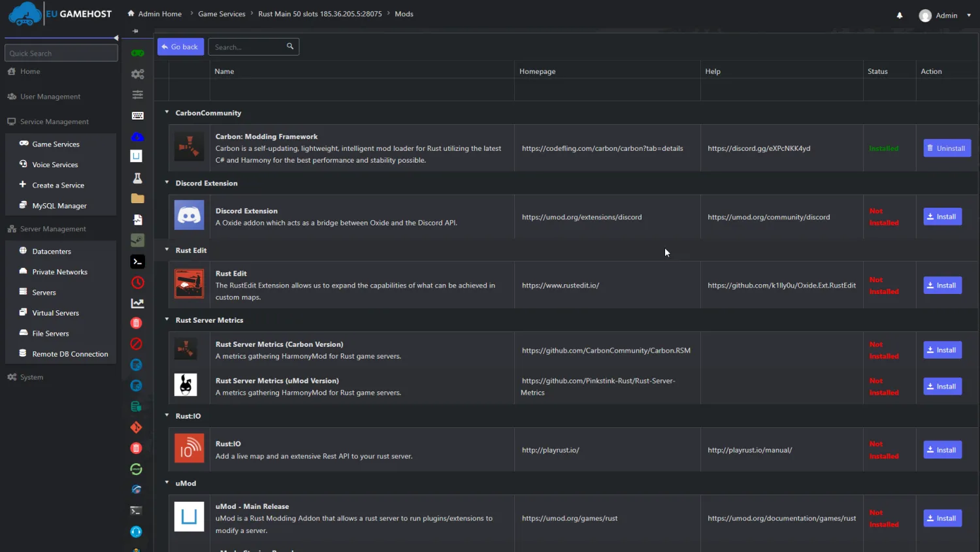Open the gears configuration sidebar icon

pyautogui.click(x=137, y=74)
